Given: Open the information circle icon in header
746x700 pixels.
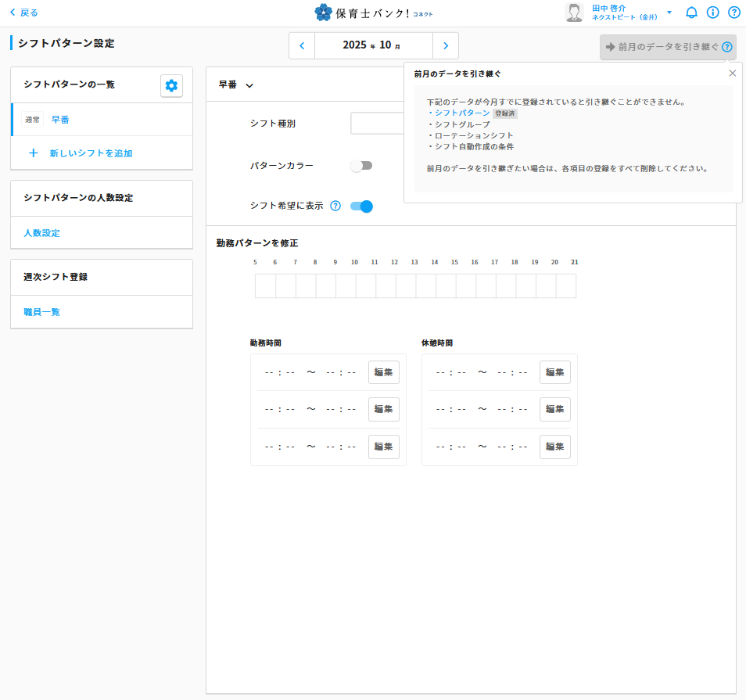Looking at the screenshot, I should pos(712,13).
